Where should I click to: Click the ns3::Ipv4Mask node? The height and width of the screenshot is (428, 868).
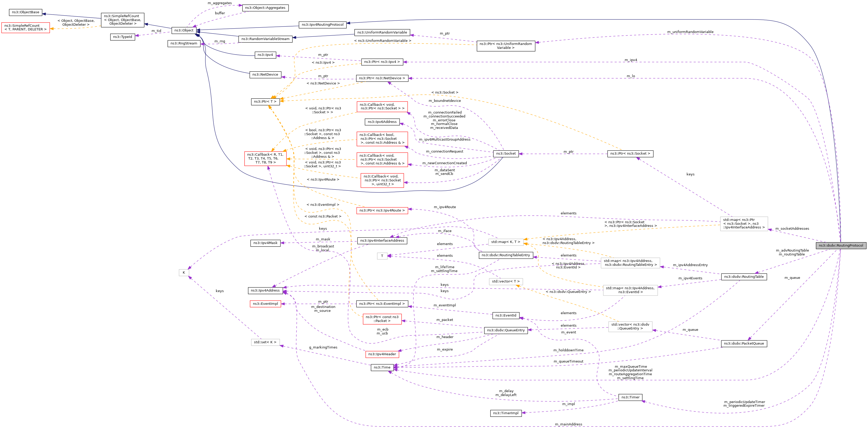tap(265, 243)
